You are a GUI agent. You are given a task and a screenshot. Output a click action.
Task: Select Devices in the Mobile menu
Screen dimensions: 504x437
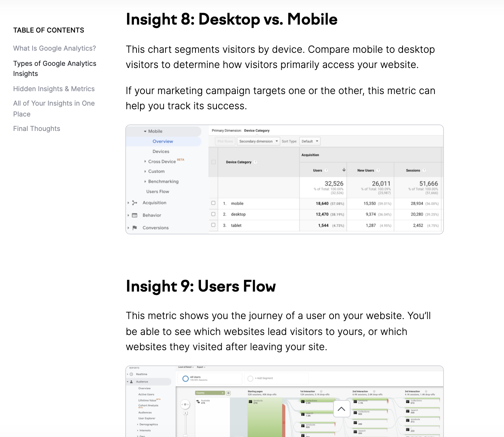point(161,152)
